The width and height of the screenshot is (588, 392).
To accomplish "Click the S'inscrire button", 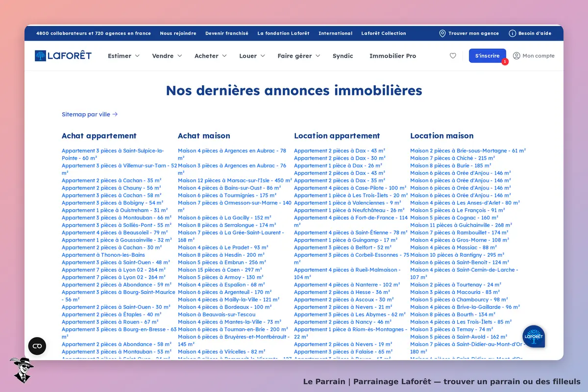I will 487,56.
